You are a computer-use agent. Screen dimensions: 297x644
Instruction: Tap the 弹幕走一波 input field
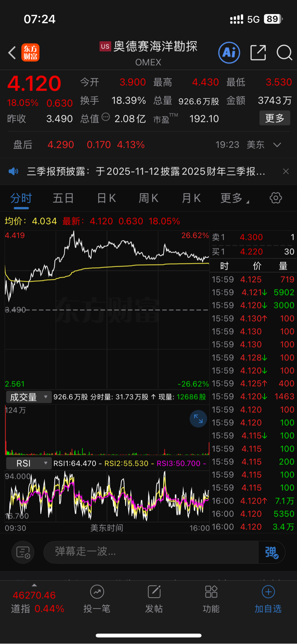click(151, 552)
